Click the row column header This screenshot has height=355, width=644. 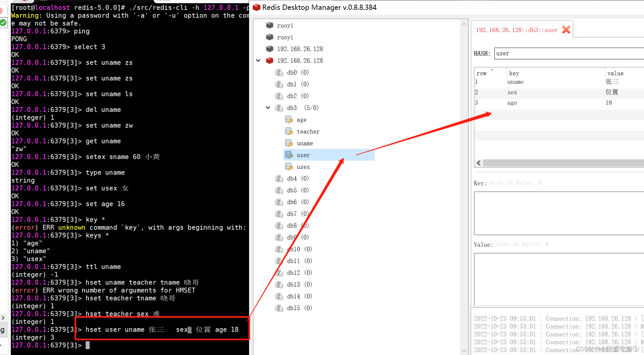click(x=482, y=73)
